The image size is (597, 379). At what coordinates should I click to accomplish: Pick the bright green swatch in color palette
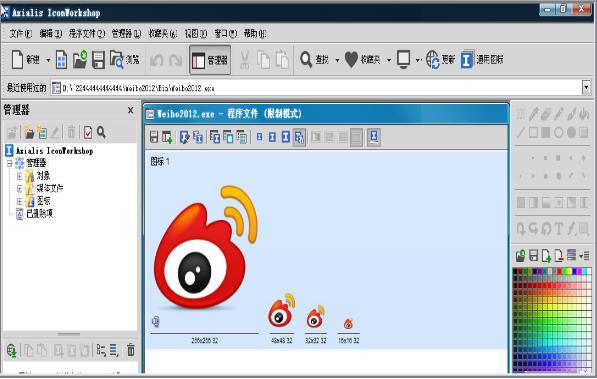[x=565, y=271]
